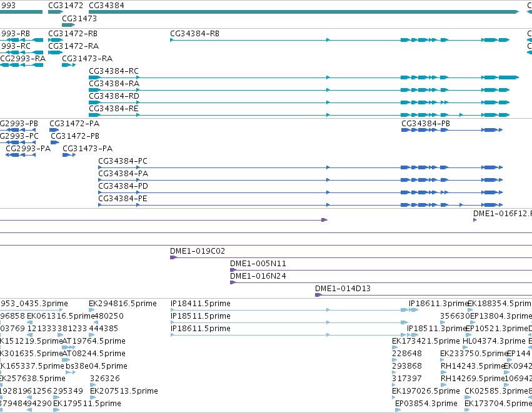
Task: Click clone label DME1-019C02
Action: [x=198, y=251]
